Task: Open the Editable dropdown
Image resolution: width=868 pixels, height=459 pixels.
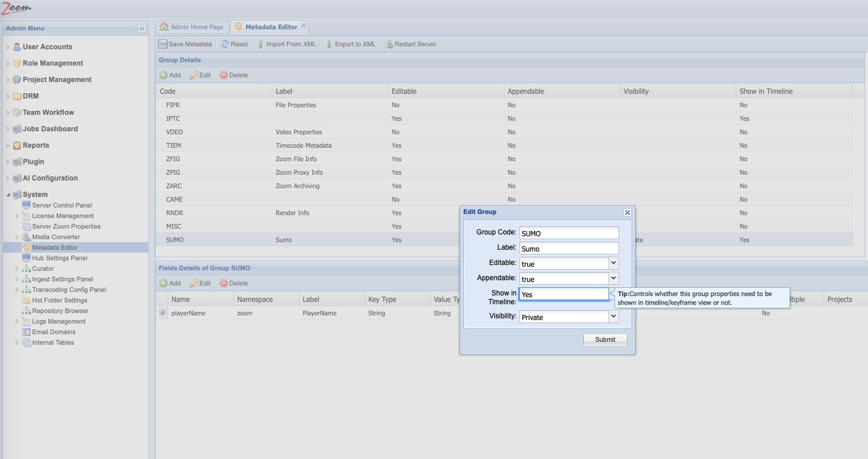Action: pyautogui.click(x=613, y=263)
